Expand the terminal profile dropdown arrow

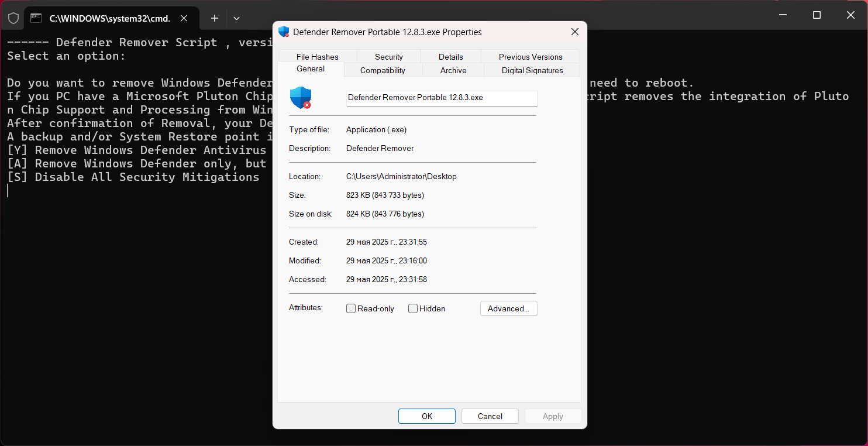click(236, 18)
